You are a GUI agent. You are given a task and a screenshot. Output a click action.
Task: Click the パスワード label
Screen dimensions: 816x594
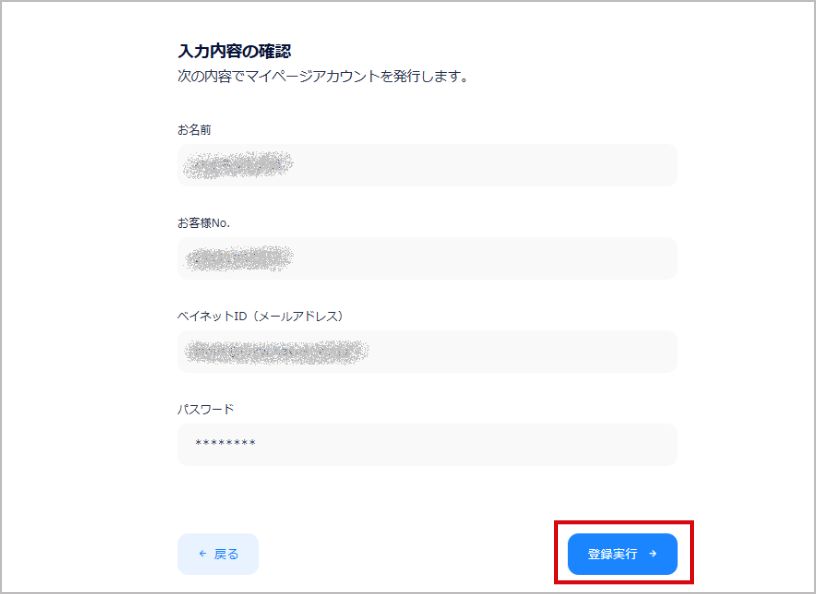click(206, 409)
